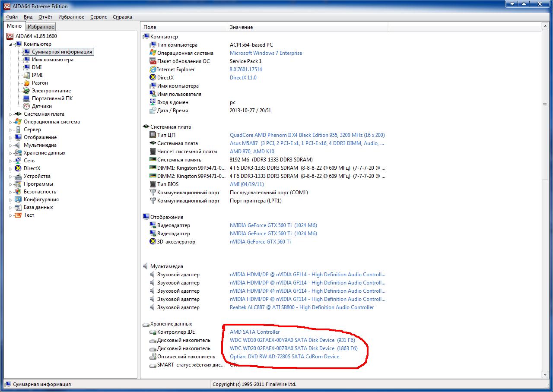Click the vertical scrollbar down arrow
The image size is (553, 392).
545,374
